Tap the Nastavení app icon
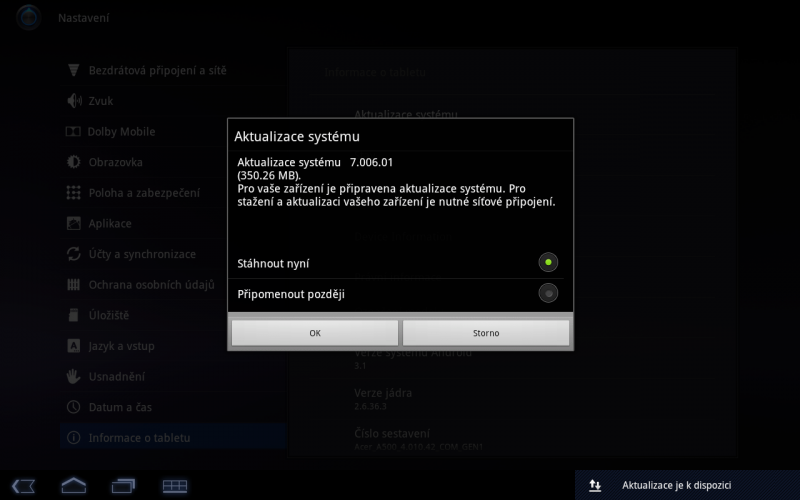This screenshot has height=500, width=800. pyautogui.click(x=29, y=17)
